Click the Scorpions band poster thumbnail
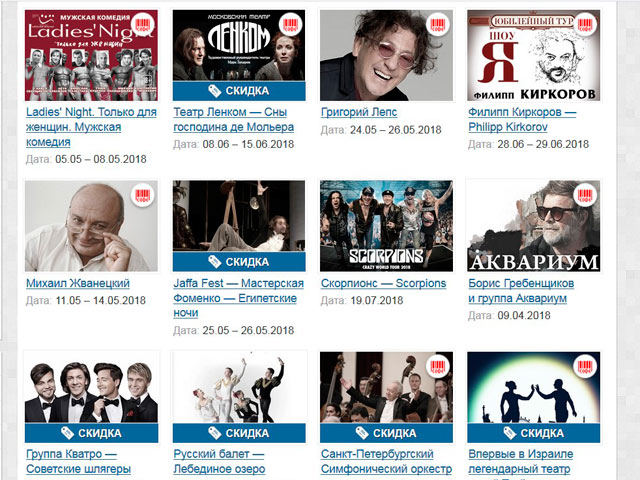The image size is (640, 480). (x=386, y=226)
